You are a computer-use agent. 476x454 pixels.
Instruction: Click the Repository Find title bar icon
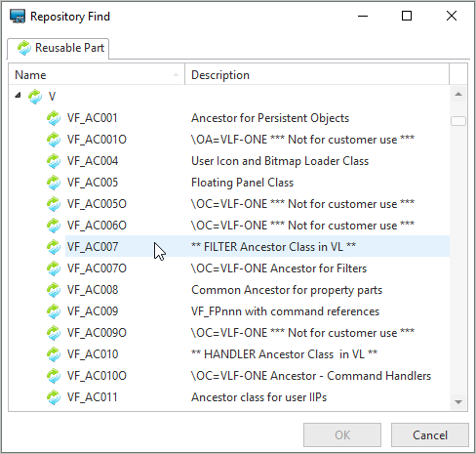point(18,17)
